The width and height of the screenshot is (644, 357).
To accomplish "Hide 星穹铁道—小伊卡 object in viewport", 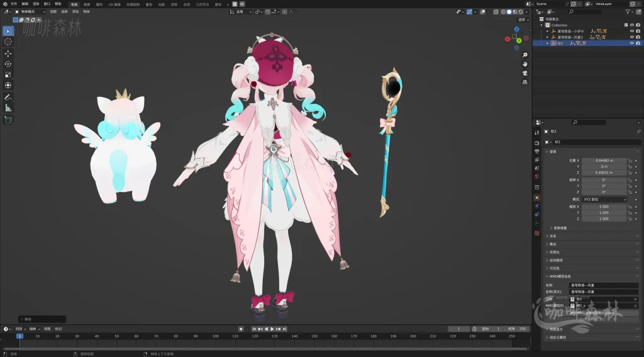I will click(x=632, y=31).
